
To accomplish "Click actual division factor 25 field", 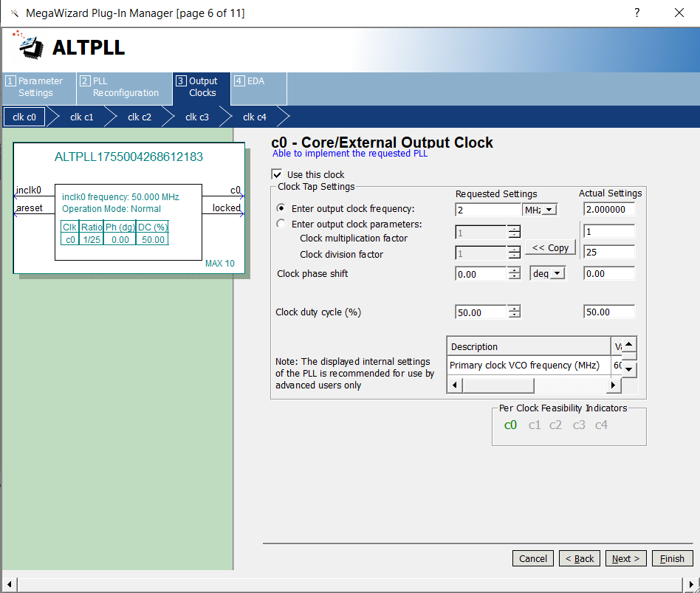I will (609, 252).
